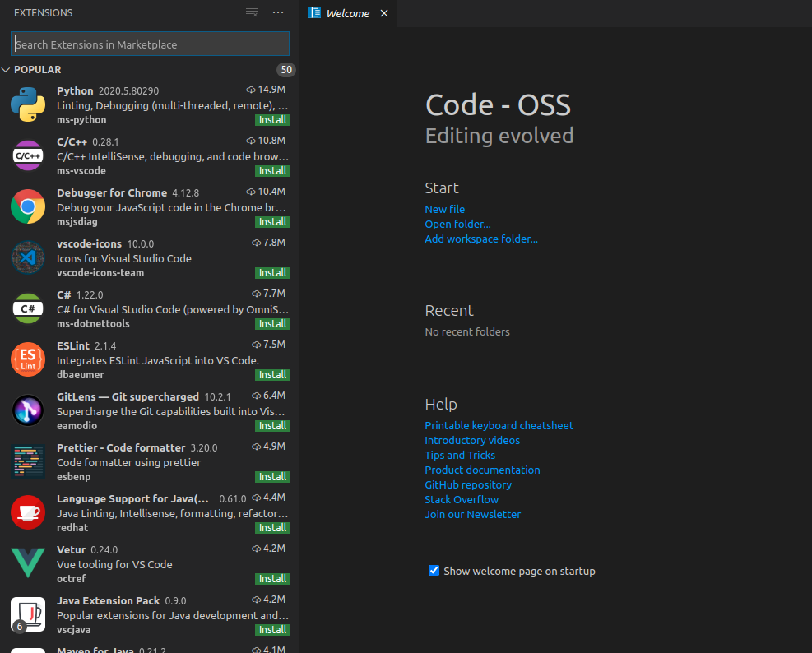This screenshot has width=812, height=653.
Task: Open Printable keyboard cheatsheet link
Action: tap(499, 426)
